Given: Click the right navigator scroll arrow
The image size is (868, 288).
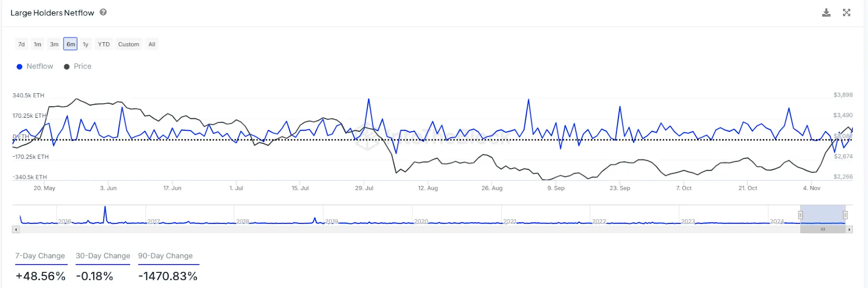Looking at the screenshot, I should click(x=850, y=229).
